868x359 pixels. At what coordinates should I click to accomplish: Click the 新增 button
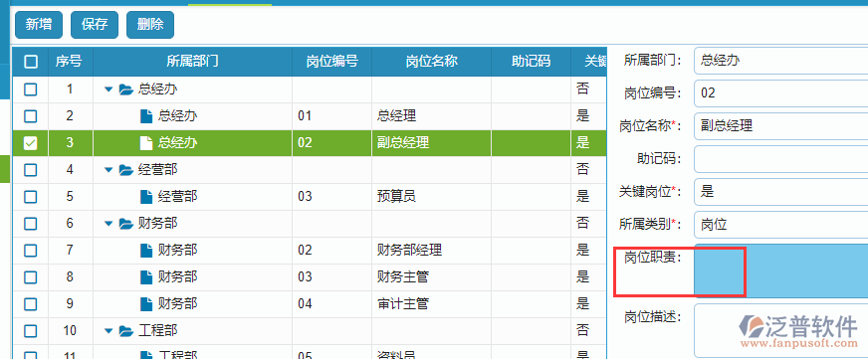[39, 24]
